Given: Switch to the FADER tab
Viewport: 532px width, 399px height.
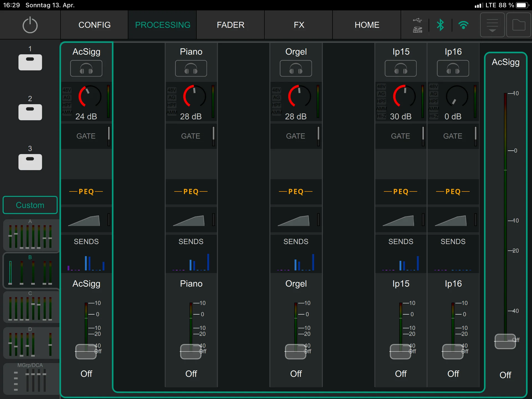Looking at the screenshot, I should coord(231,25).
